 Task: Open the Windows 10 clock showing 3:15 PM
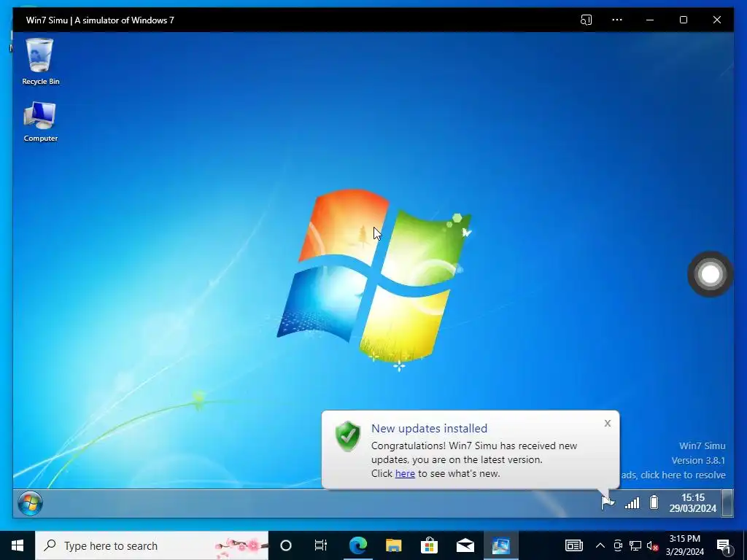[x=685, y=545]
